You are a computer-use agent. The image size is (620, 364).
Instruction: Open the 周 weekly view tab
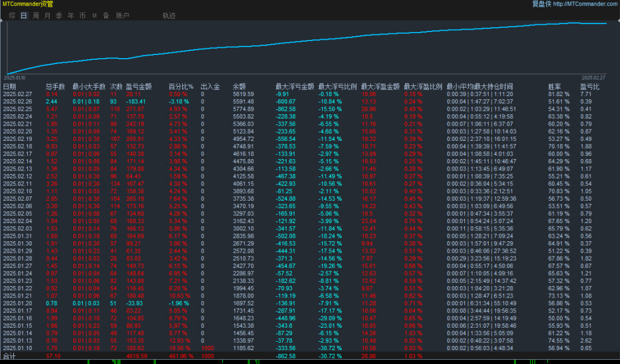36,15
